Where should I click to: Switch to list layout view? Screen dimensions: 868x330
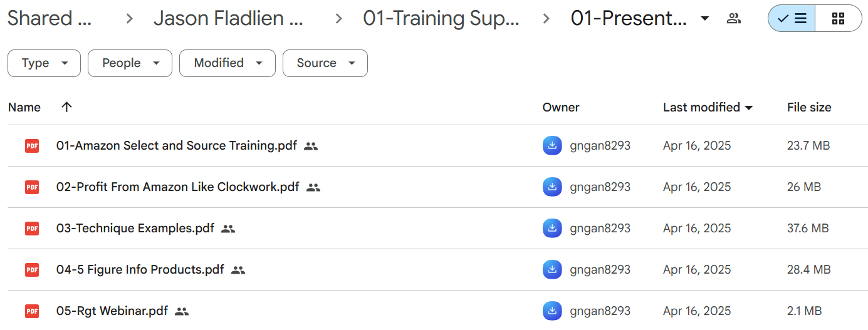(x=792, y=19)
